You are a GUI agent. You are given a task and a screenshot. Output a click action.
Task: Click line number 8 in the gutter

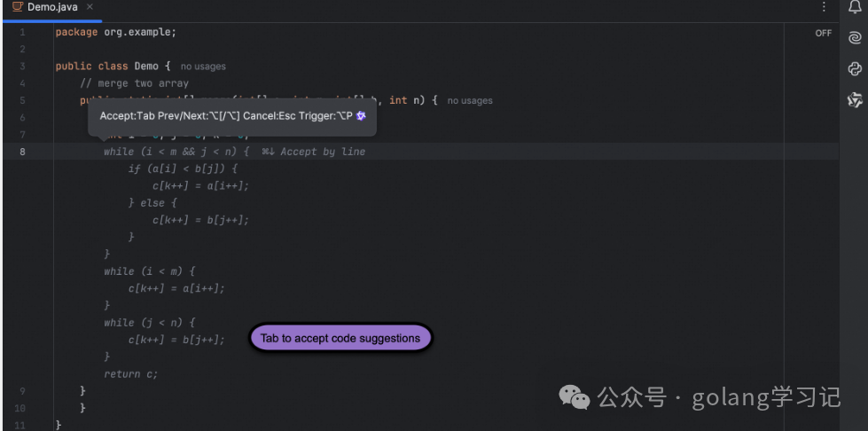(22, 152)
